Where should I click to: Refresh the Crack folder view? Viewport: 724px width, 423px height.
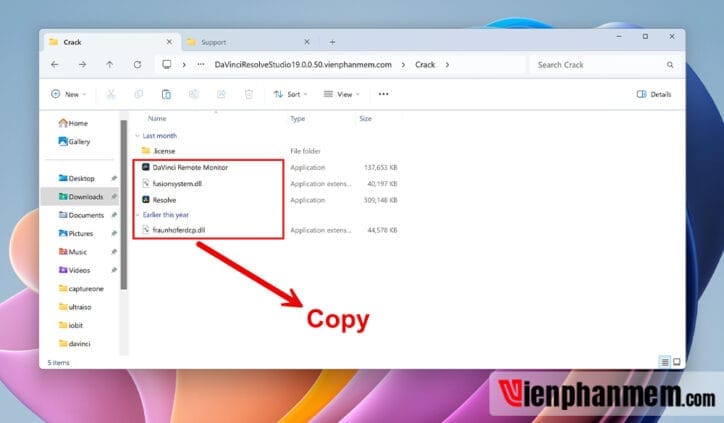coord(137,65)
